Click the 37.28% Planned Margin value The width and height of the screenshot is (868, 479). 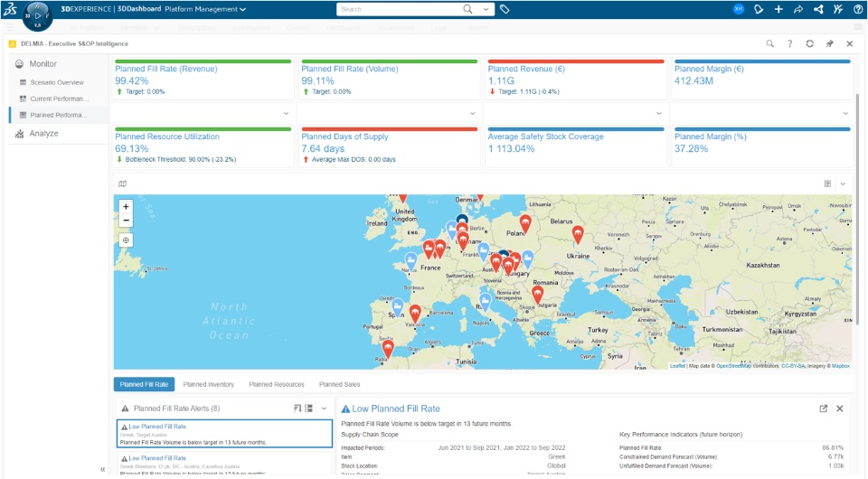pos(691,149)
